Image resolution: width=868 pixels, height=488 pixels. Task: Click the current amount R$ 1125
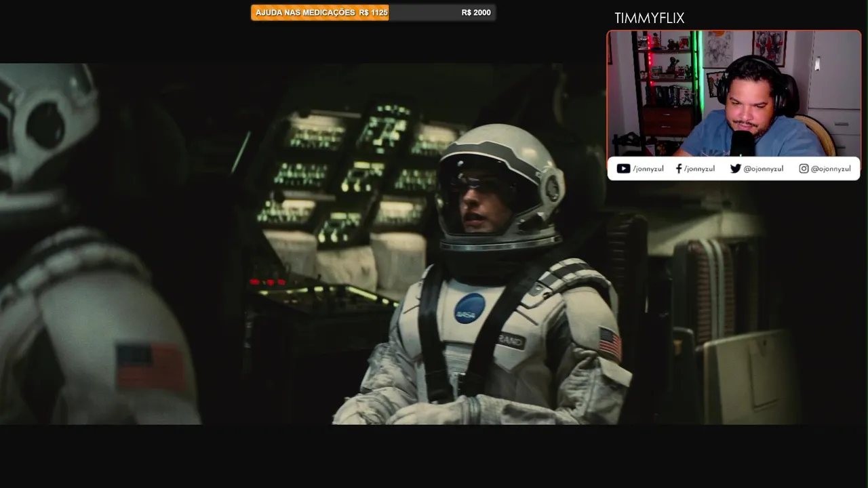click(x=374, y=12)
